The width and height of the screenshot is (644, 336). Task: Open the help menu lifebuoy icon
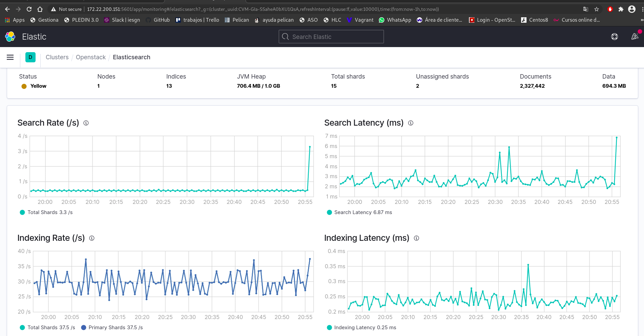point(614,37)
